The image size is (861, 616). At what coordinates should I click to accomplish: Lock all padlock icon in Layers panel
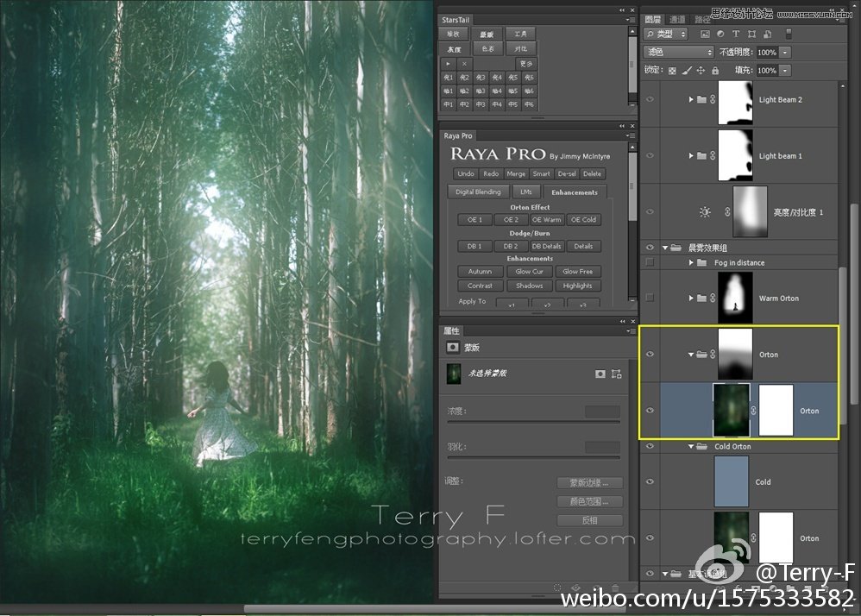(x=715, y=70)
